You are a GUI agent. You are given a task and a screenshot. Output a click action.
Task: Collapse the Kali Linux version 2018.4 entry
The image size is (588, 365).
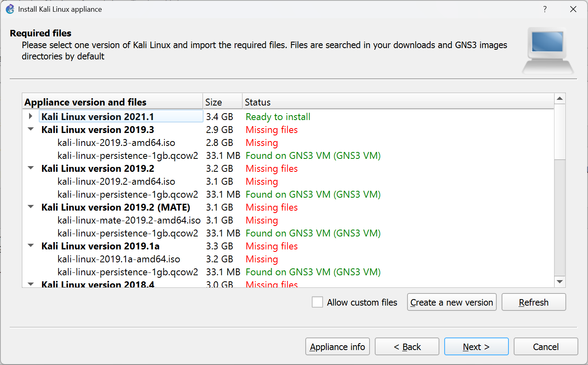(x=31, y=284)
